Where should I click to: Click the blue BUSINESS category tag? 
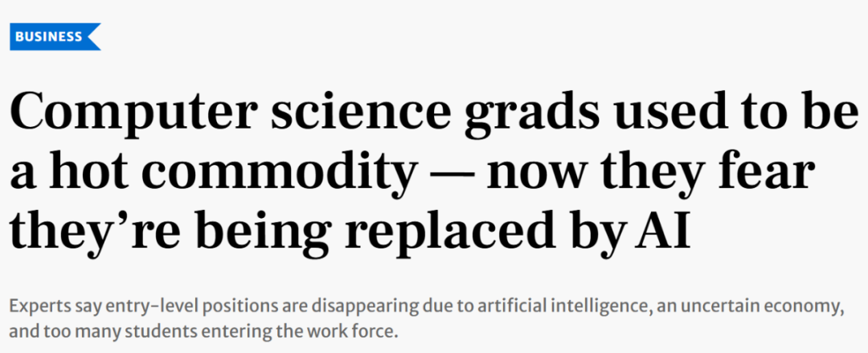pos(50,36)
